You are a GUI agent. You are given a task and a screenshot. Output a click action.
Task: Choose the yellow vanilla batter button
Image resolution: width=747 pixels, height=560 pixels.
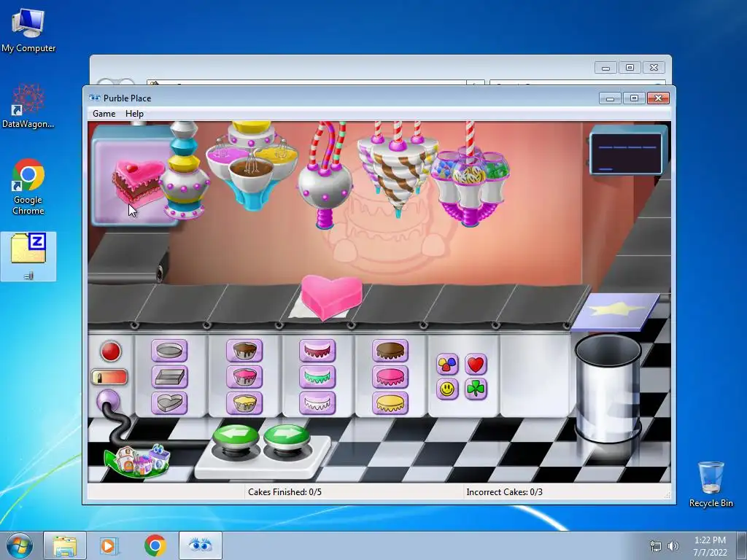point(244,402)
